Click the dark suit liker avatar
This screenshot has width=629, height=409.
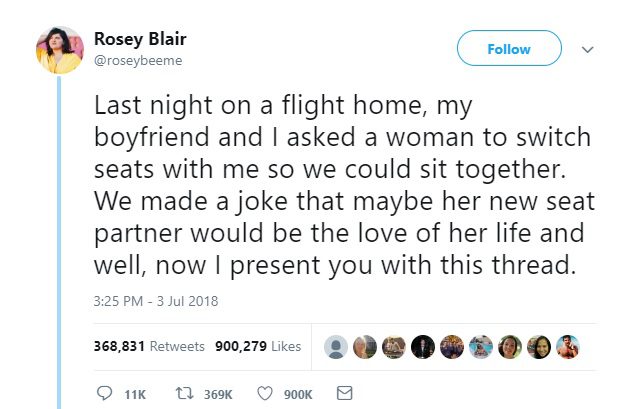(x=423, y=346)
